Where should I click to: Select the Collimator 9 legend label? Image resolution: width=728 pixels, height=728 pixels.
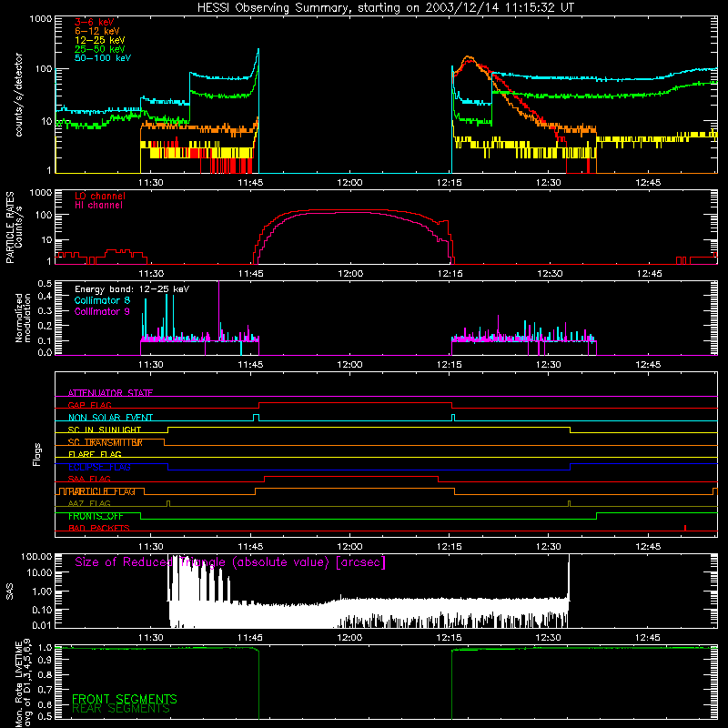[x=102, y=311]
